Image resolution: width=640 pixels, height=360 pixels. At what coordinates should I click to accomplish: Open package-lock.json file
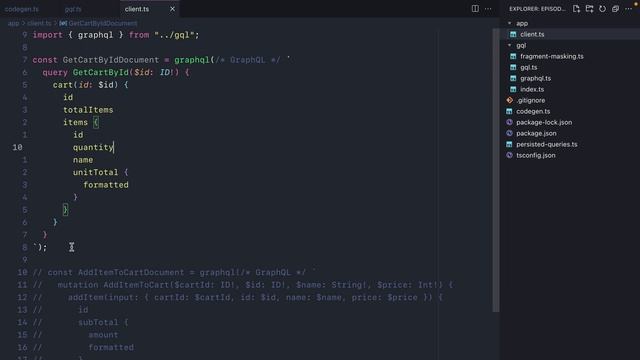click(x=544, y=122)
